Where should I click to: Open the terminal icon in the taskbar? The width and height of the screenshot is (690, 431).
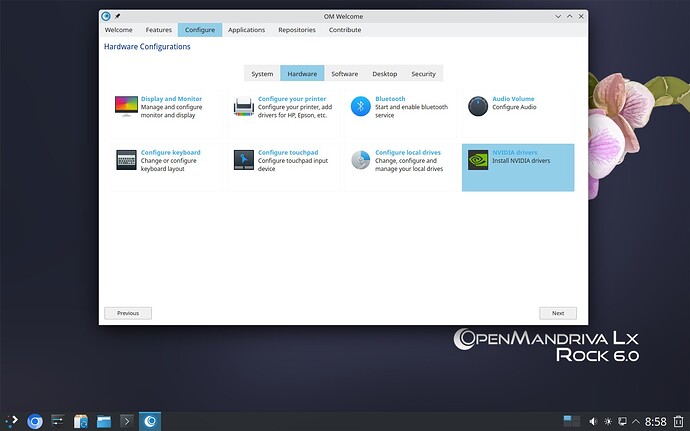point(127,421)
